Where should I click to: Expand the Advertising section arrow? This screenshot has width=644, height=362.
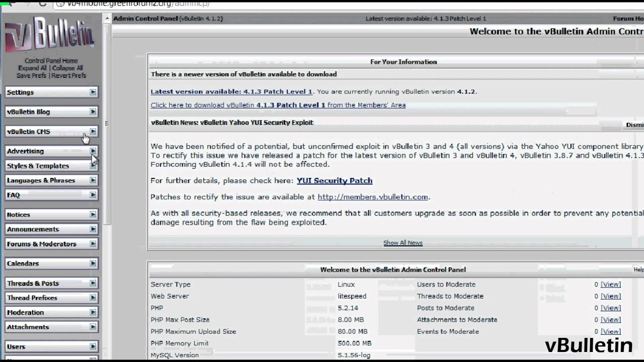[93, 151]
